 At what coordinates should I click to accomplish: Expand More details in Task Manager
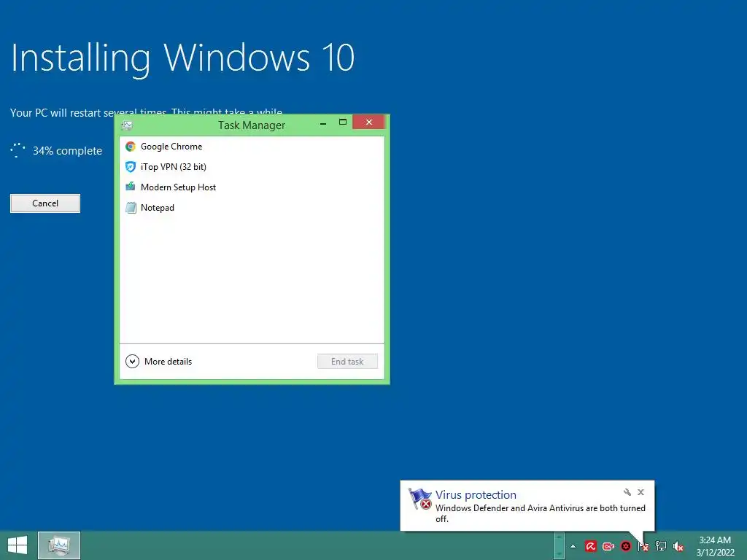click(x=158, y=362)
